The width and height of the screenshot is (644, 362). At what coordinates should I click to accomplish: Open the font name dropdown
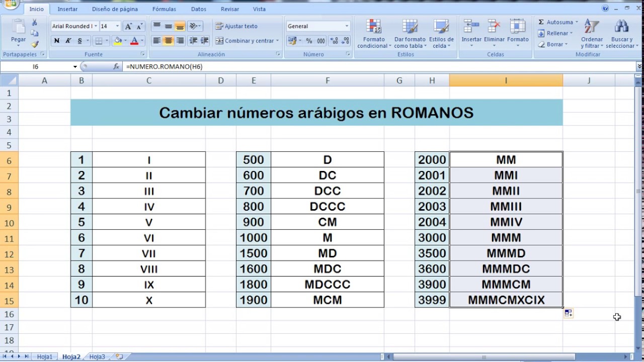pos(95,26)
